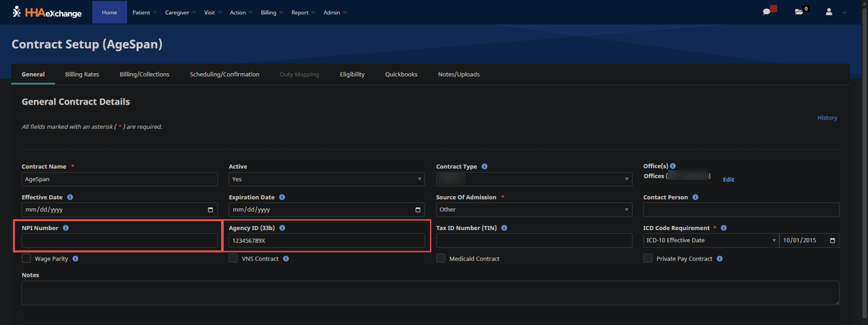The width and height of the screenshot is (868, 325).
Task: Enable the Wage Parity checkbox
Action: pyautogui.click(x=26, y=259)
